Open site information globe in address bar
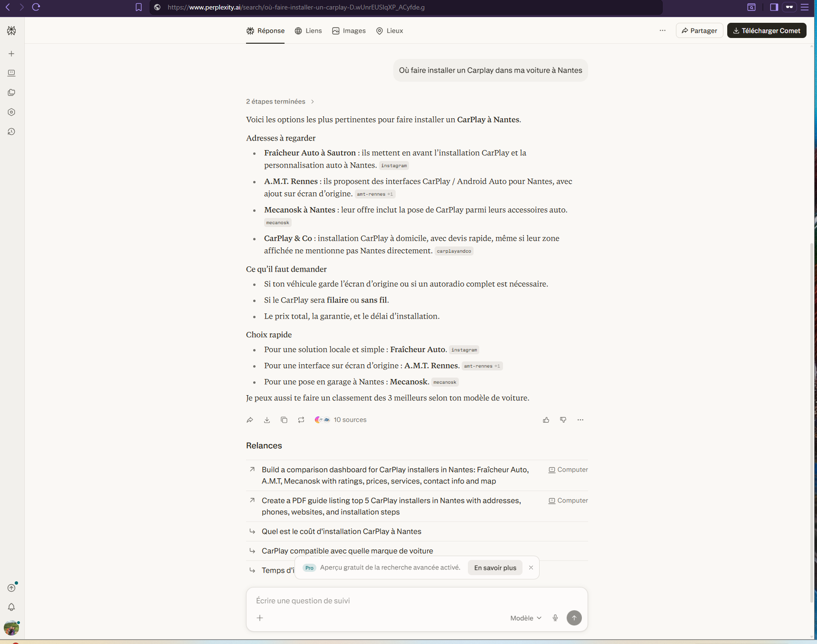 pyautogui.click(x=157, y=7)
